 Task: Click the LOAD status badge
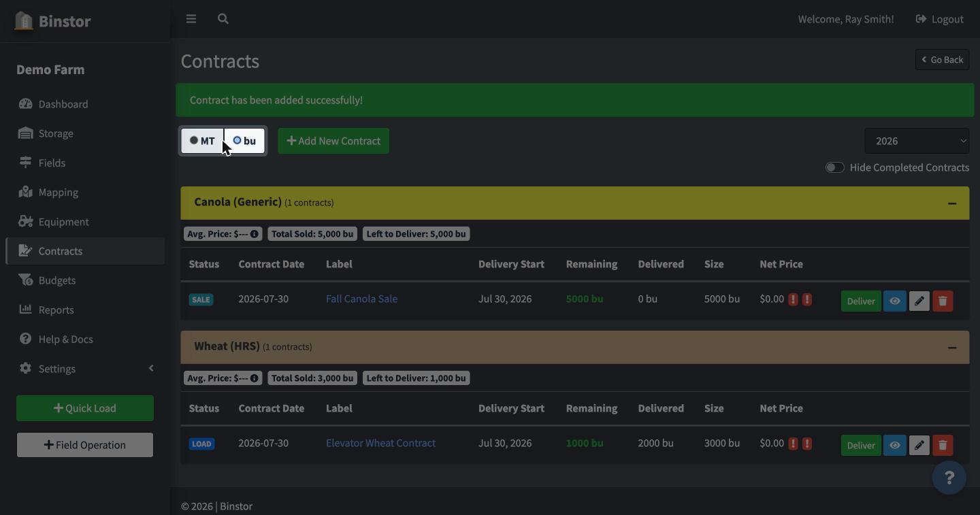click(201, 444)
